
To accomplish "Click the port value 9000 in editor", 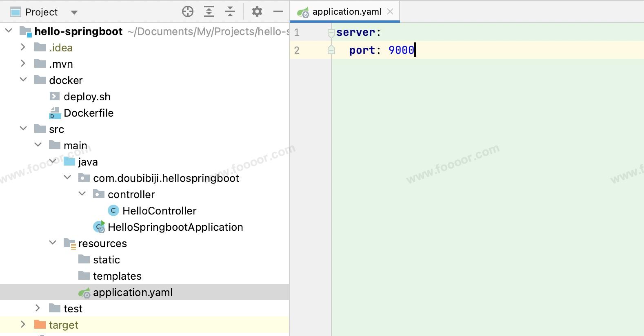I will pyautogui.click(x=401, y=50).
